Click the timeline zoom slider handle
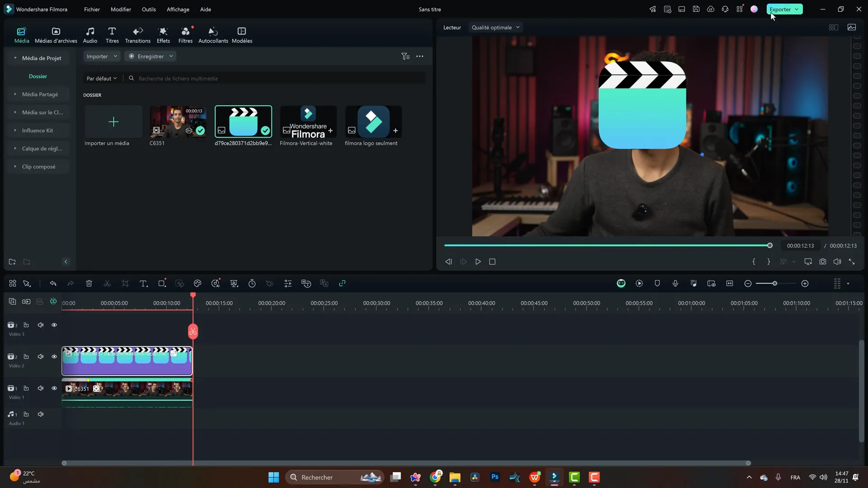Viewport: 868px width, 488px height. click(x=775, y=283)
